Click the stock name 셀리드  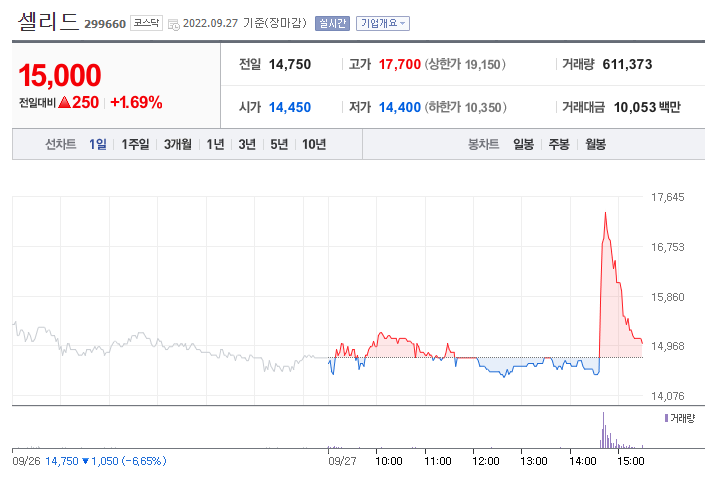coord(48,22)
